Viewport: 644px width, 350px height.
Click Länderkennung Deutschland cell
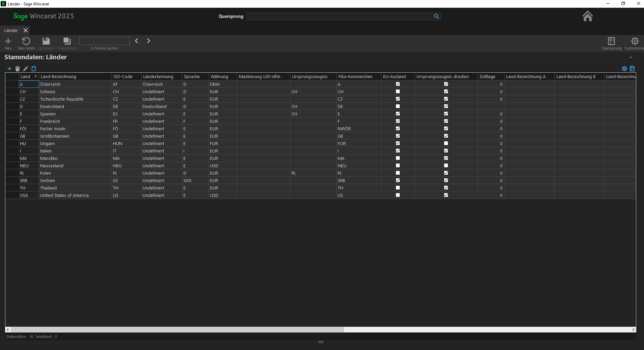tap(162, 106)
